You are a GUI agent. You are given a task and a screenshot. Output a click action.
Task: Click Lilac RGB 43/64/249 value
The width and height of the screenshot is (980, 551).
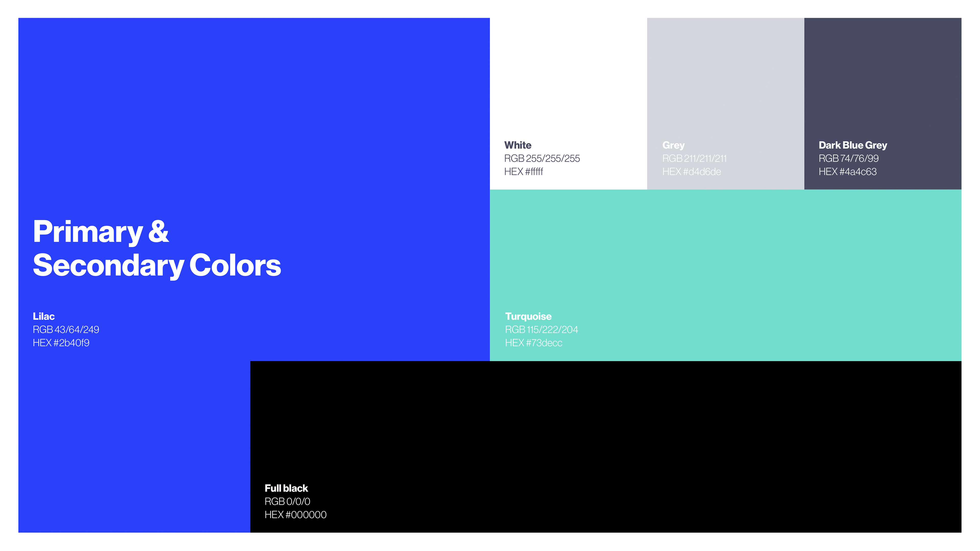(66, 330)
